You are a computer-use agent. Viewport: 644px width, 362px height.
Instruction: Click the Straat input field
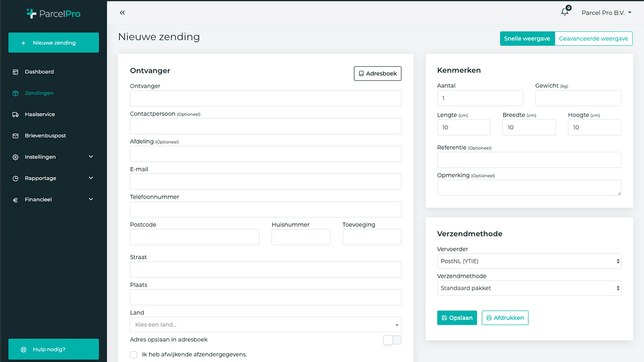coord(266,269)
